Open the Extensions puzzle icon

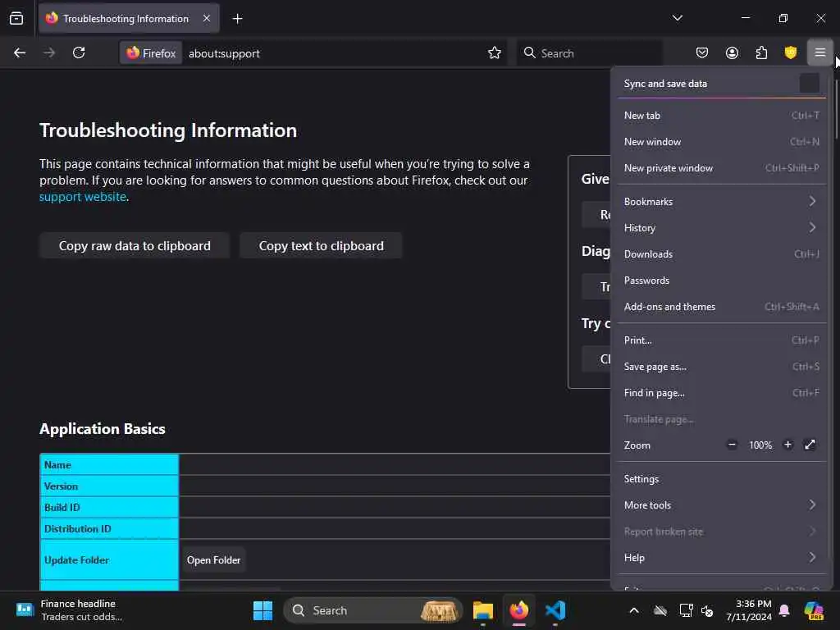[x=761, y=52]
